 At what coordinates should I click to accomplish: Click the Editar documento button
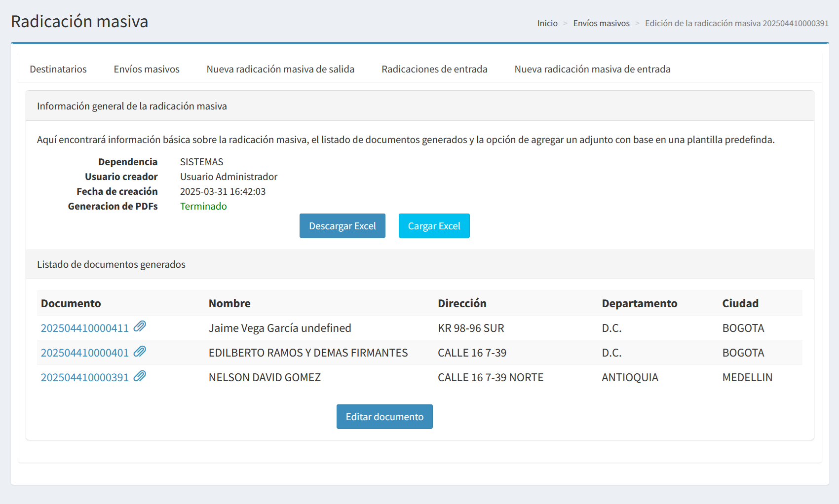pyautogui.click(x=384, y=417)
